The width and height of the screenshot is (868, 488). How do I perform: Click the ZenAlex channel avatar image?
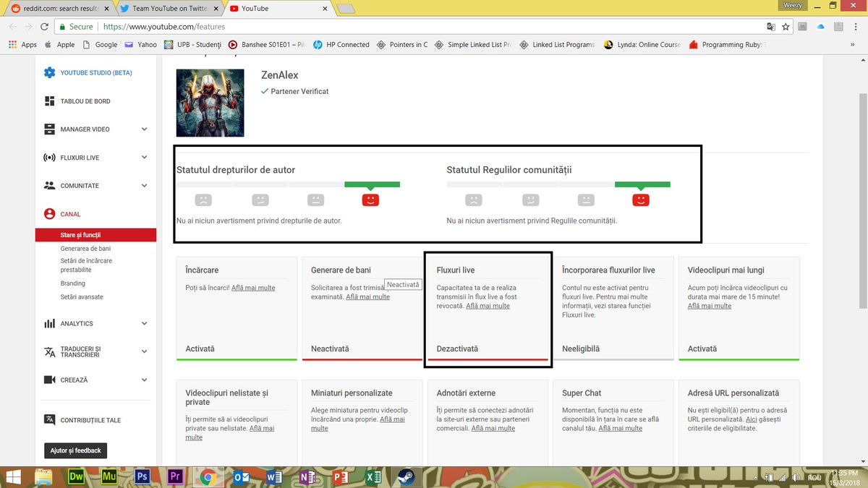tap(210, 103)
